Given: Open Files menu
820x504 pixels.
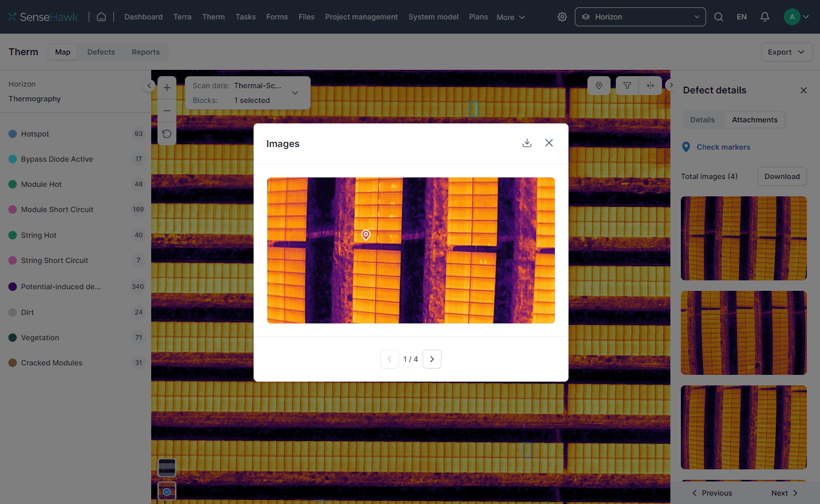Looking at the screenshot, I should coord(307,17).
